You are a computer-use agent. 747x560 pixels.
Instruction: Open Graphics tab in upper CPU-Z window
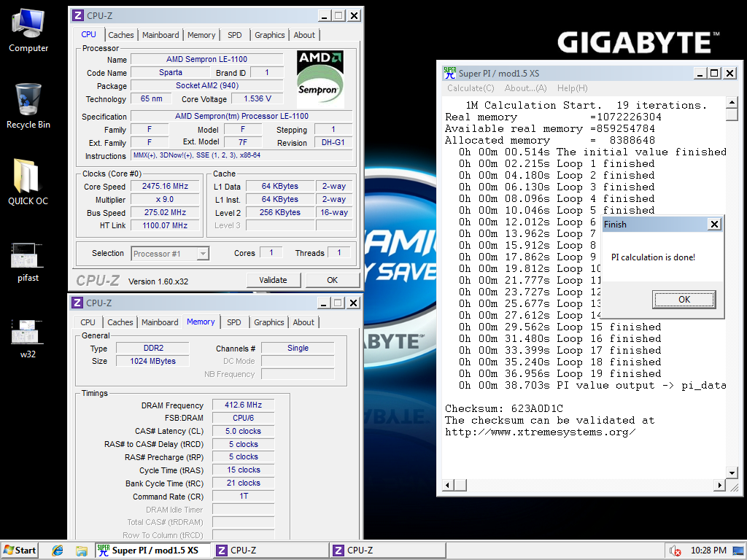[x=269, y=35]
